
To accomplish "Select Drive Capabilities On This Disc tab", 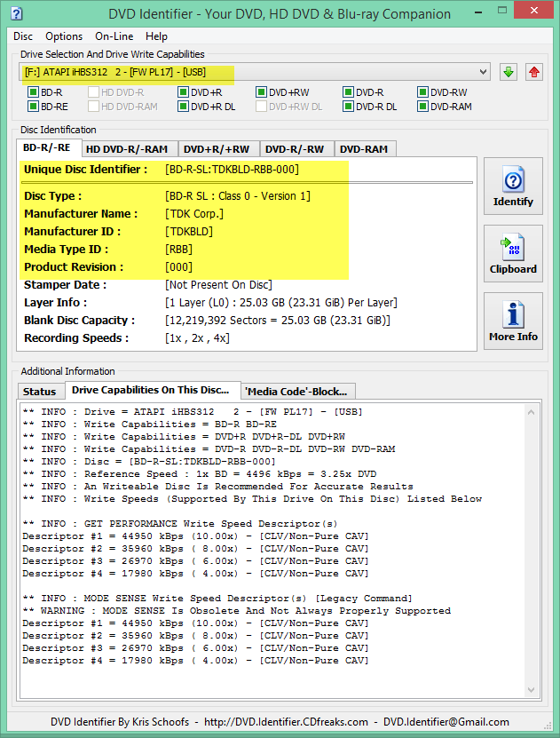I will 151,390.
